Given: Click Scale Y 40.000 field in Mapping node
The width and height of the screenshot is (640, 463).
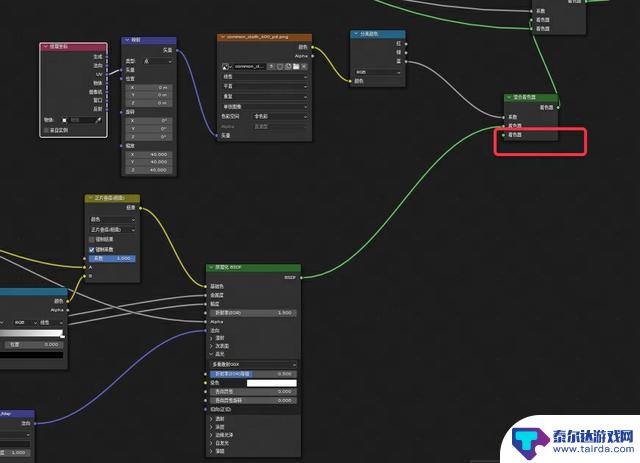Looking at the screenshot, I should tap(149, 162).
